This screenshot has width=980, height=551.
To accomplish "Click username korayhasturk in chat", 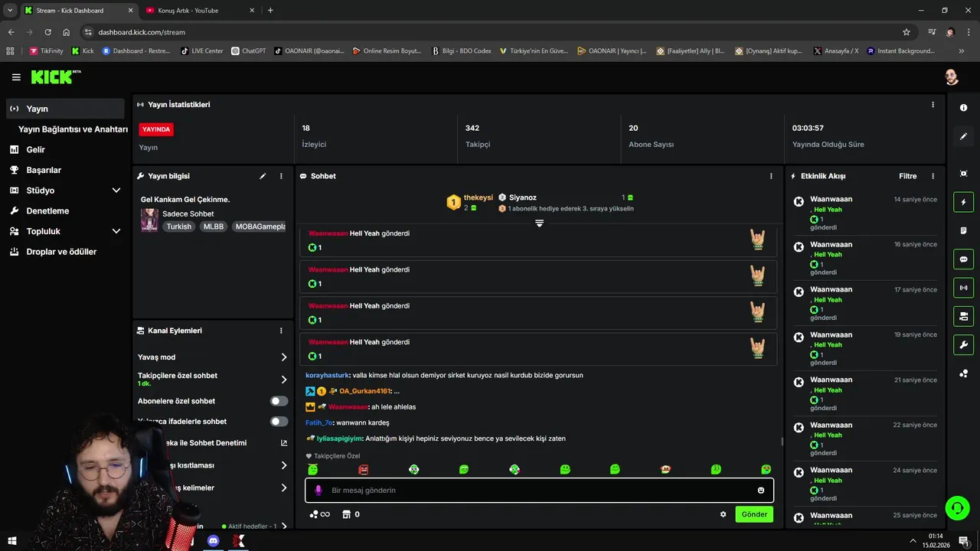I will coord(328,375).
